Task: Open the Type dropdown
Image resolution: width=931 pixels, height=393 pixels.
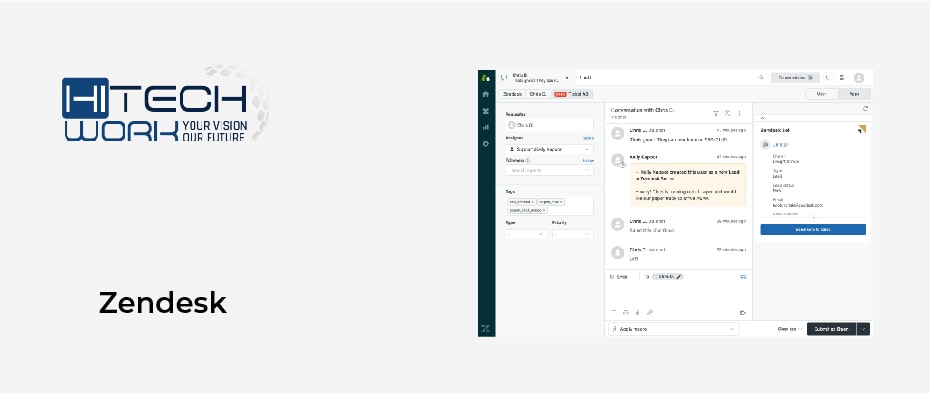Action: [x=527, y=234]
